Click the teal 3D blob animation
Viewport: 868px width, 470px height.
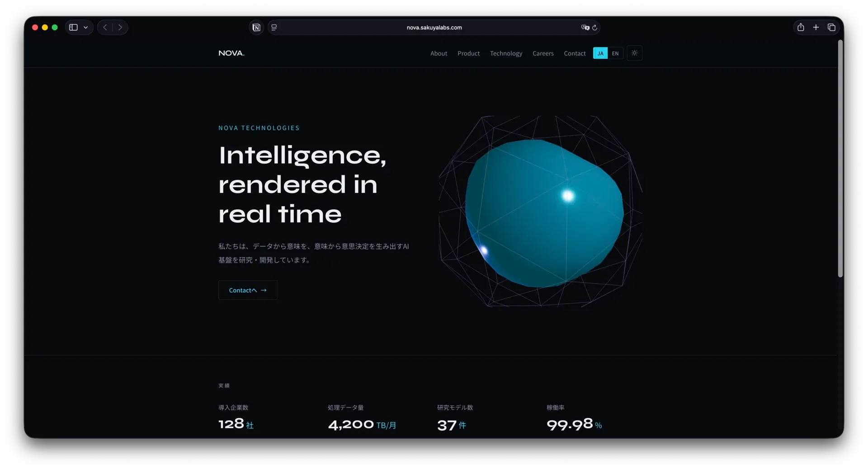click(544, 212)
